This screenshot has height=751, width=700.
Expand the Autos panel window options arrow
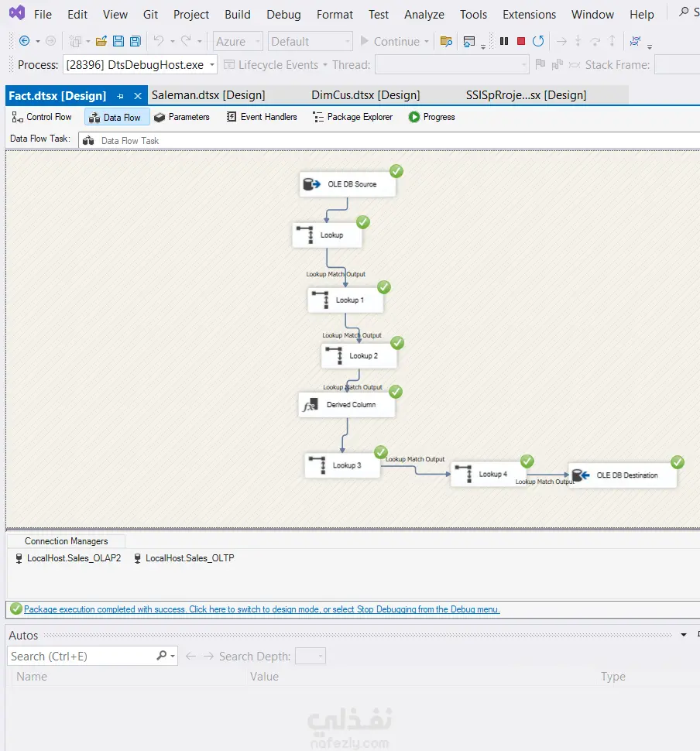pos(684,635)
